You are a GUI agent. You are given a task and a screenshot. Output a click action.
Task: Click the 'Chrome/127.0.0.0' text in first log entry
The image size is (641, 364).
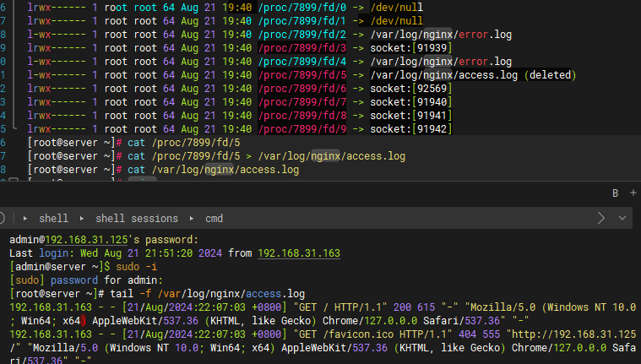(370, 321)
